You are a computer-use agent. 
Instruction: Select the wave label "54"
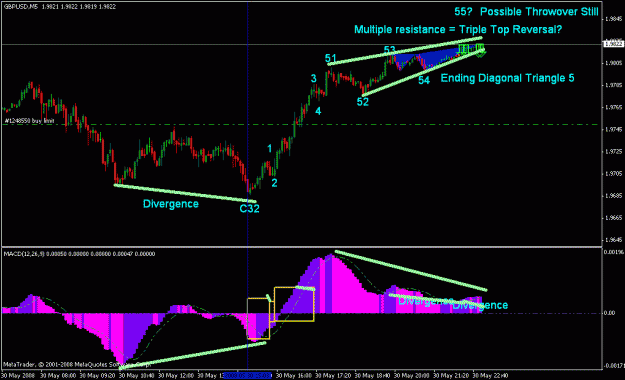[424, 81]
